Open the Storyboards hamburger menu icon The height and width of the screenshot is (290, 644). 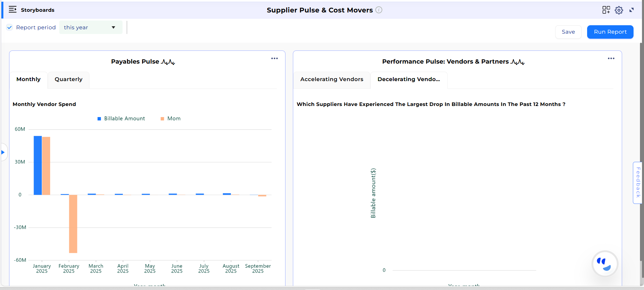(12, 9)
